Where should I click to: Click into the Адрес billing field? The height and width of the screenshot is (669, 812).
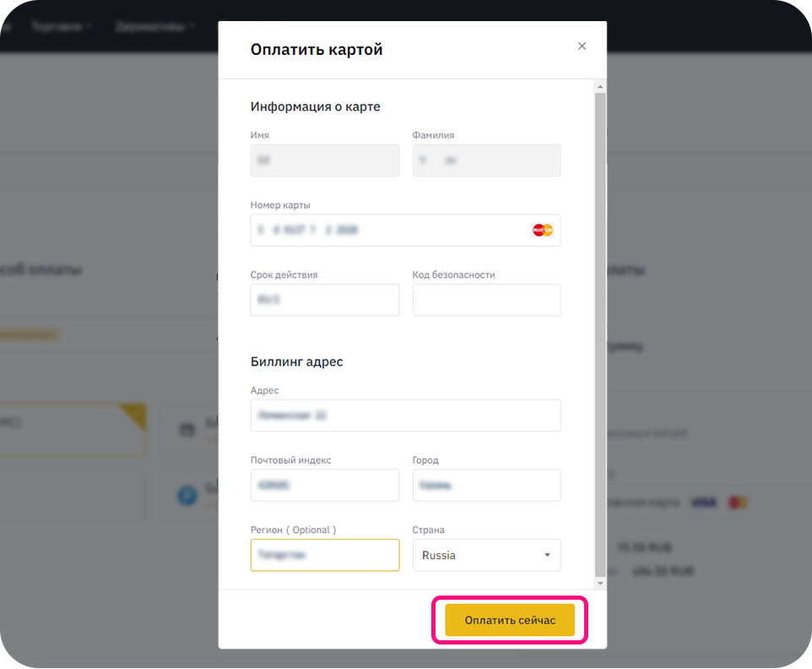coord(405,416)
